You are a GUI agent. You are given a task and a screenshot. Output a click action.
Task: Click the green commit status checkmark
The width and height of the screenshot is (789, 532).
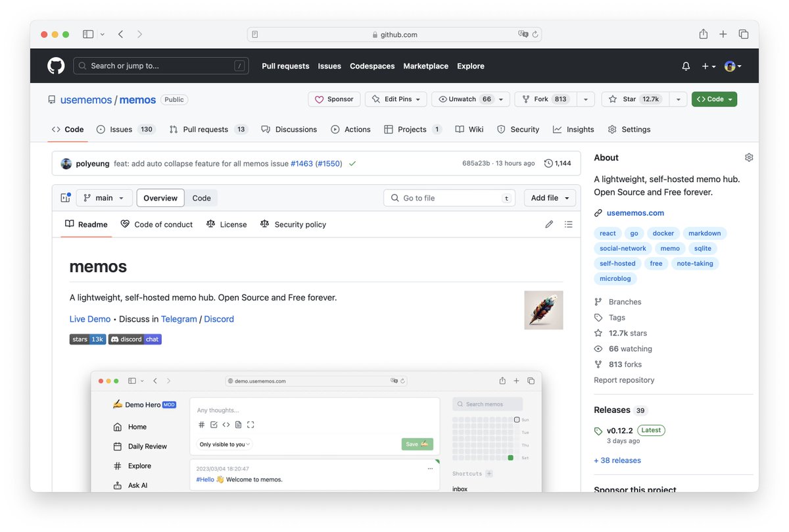(352, 164)
